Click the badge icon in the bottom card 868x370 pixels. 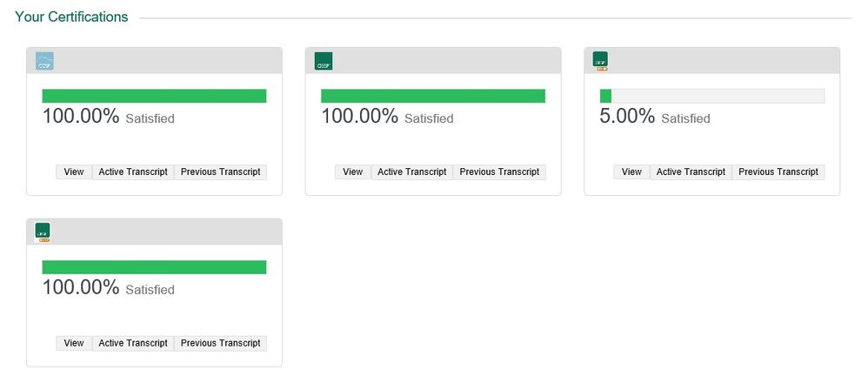[x=43, y=232]
